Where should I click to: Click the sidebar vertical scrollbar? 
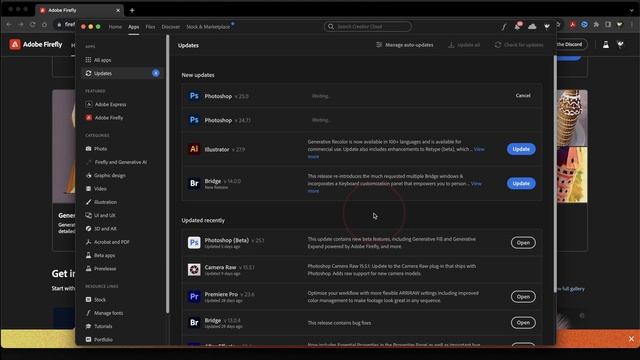tap(167, 174)
